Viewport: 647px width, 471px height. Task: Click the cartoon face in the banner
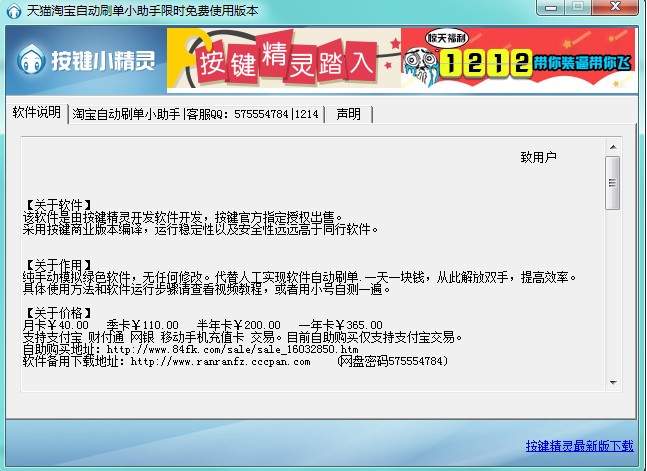coord(422,62)
